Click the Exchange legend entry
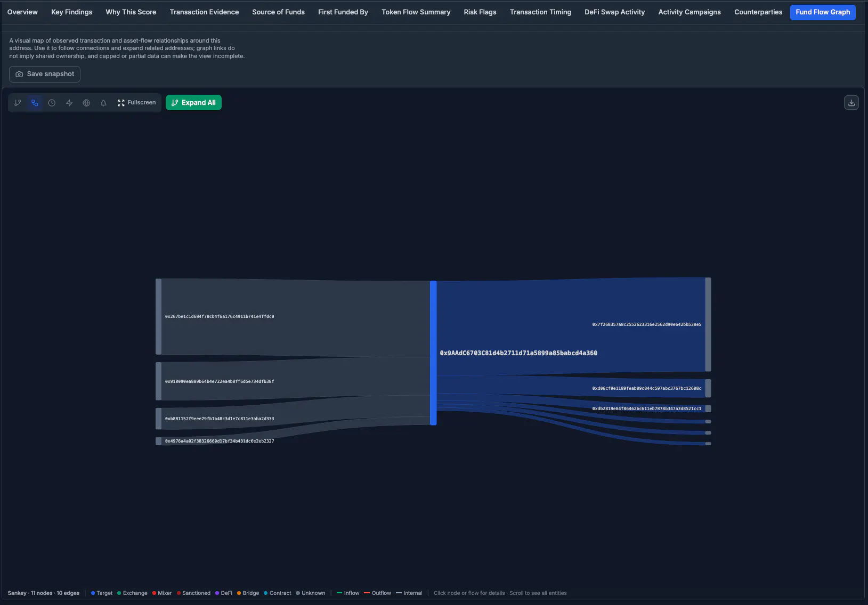Viewport: 868px width, 605px height. (x=132, y=593)
